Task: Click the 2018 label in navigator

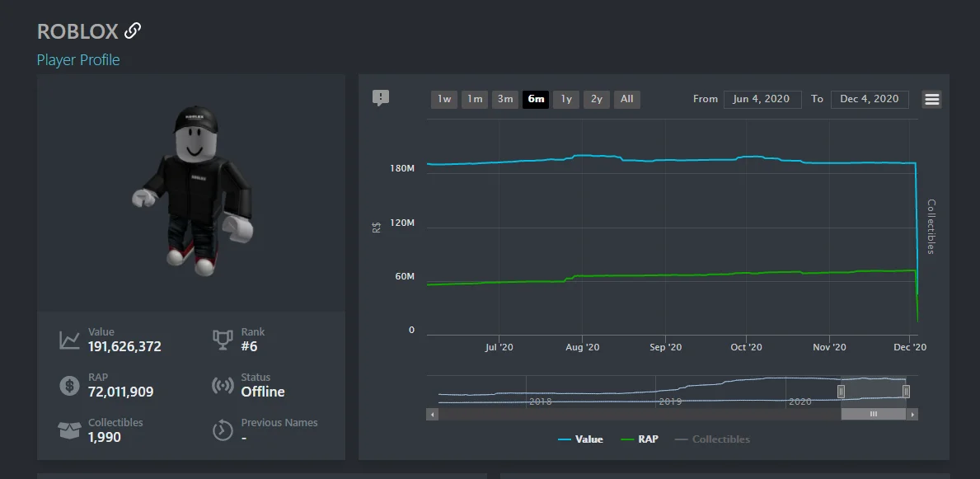Action: [540, 402]
